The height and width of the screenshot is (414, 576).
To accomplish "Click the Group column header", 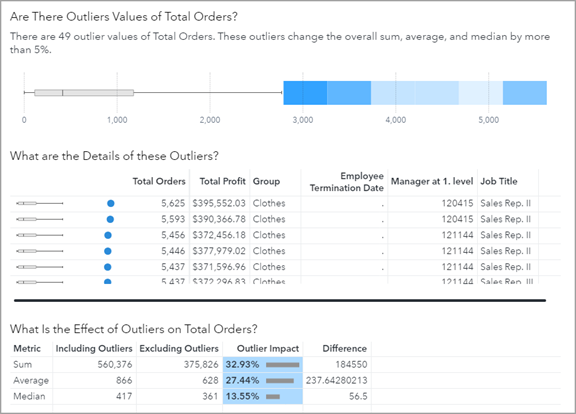I will [266, 181].
